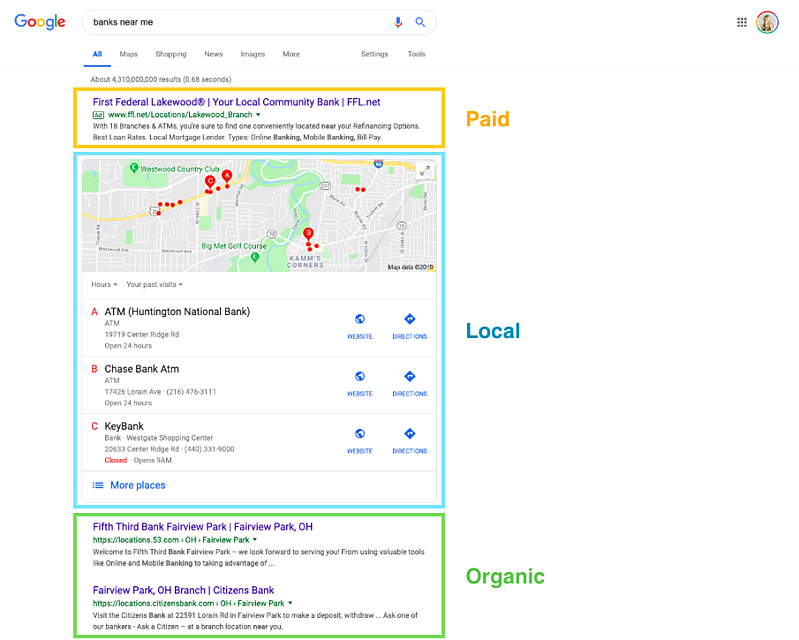The height and width of the screenshot is (640, 799).
Task: Switch to the News tab
Action: pos(214,54)
